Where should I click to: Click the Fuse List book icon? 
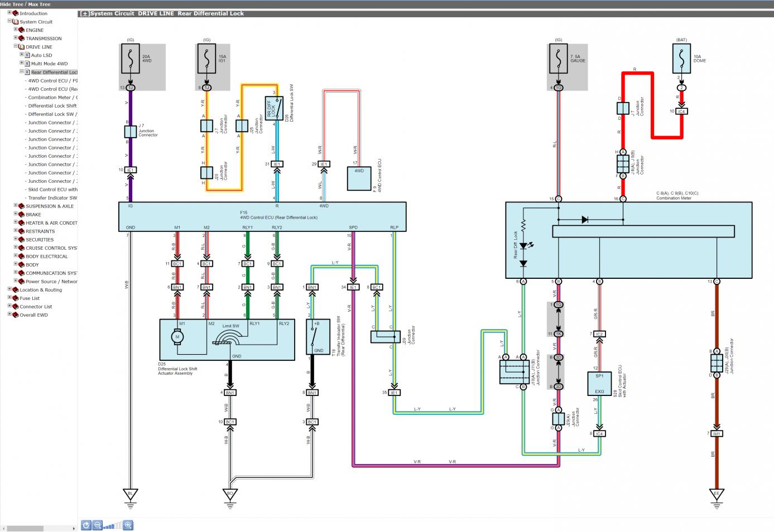pyautogui.click(x=16, y=298)
